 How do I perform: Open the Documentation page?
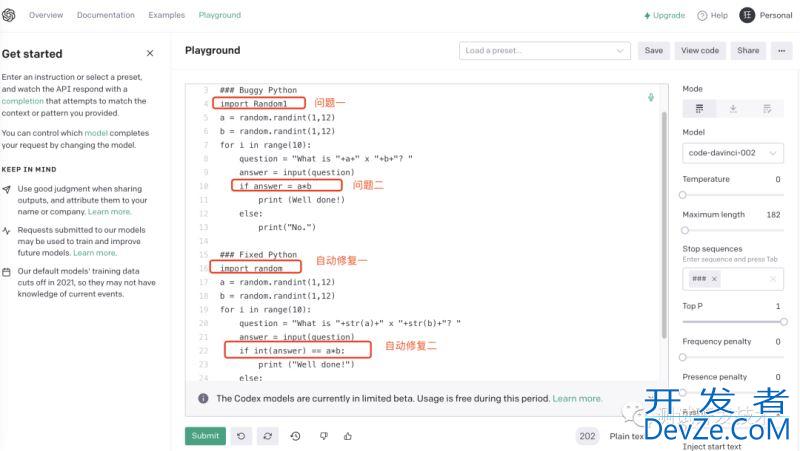pyautogui.click(x=106, y=15)
